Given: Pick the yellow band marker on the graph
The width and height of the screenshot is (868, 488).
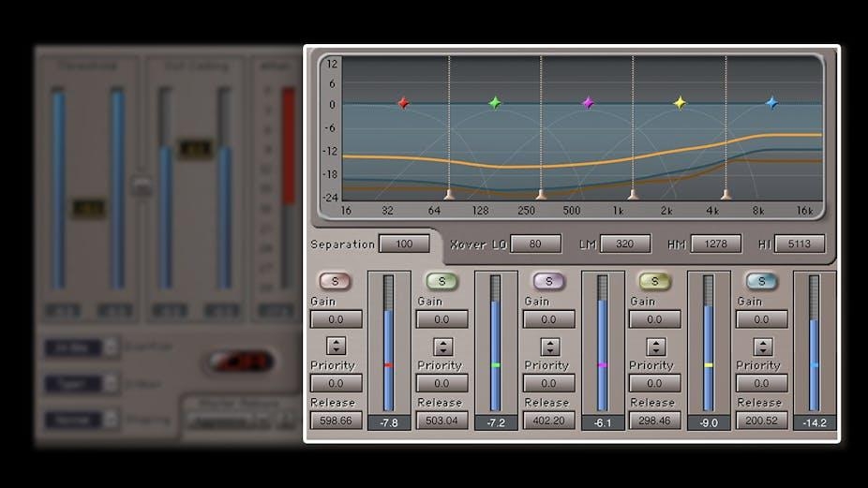Looking at the screenshot, I should point(680,103).
